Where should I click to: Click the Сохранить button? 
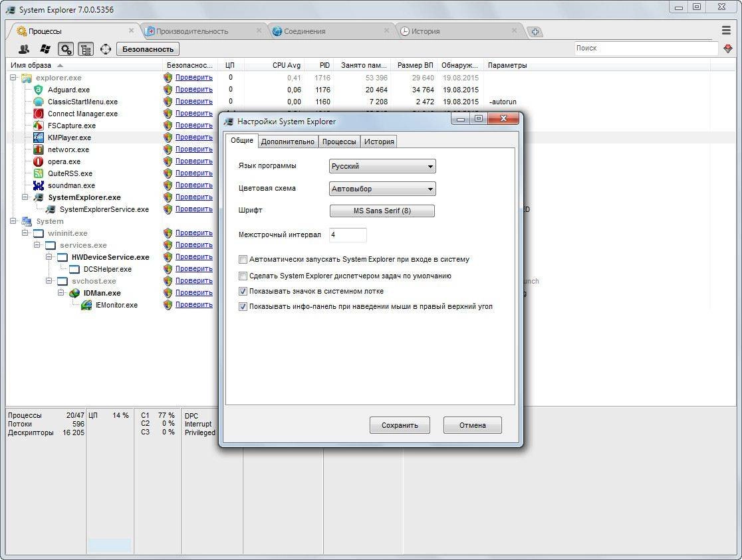click(x=400, y=425)
